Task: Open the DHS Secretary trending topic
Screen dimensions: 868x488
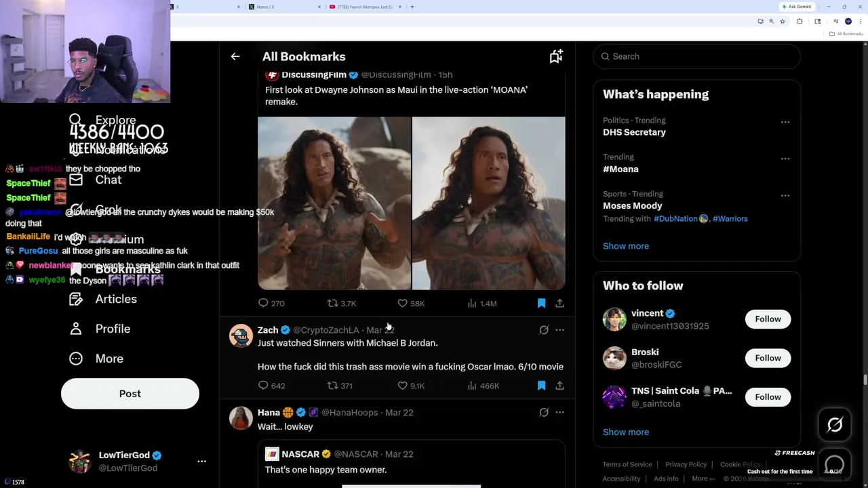Action: [x=634, y=132]
